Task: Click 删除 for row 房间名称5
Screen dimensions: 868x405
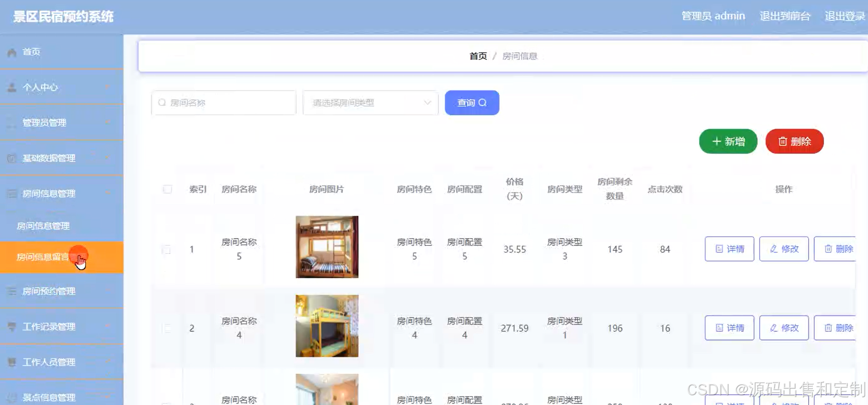Action: click(x=835, y=249)
